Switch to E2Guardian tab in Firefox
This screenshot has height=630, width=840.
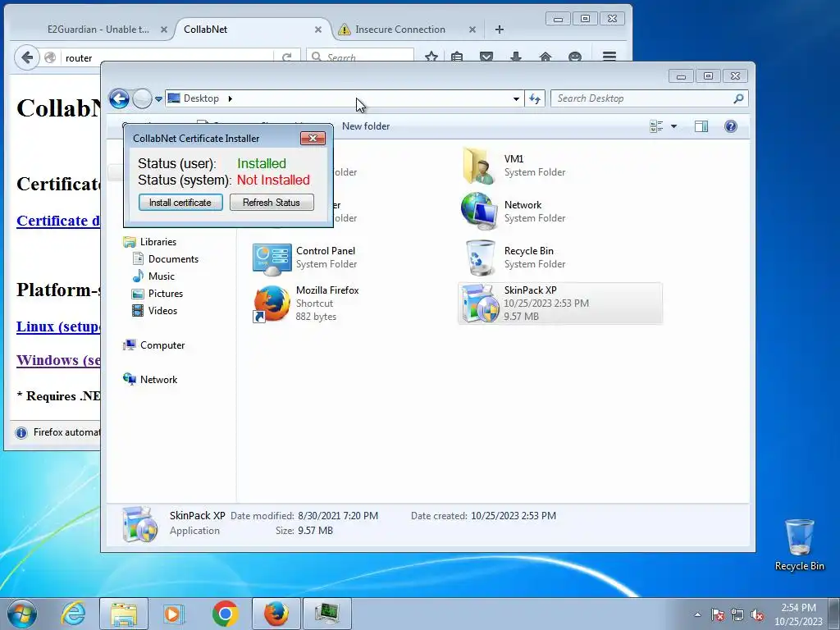pos(98,30)
